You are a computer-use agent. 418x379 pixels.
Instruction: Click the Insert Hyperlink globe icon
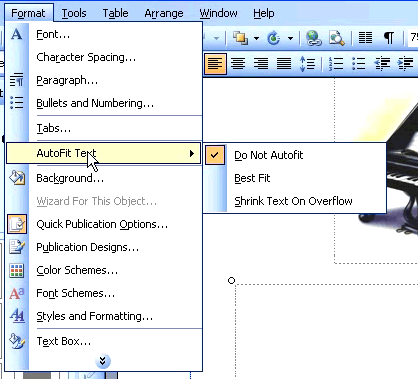coord(313,38)
